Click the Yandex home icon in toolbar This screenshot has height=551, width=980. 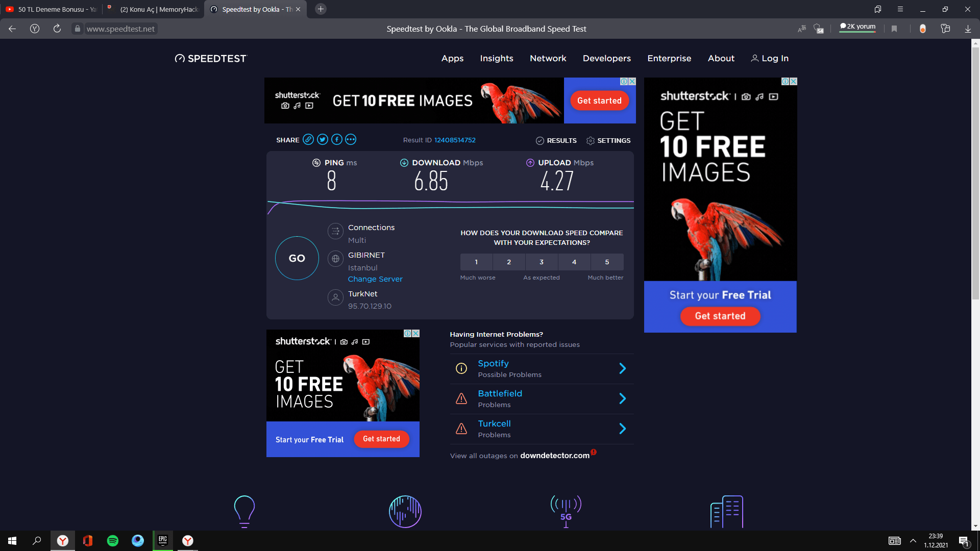pyautogui.click(x=35, y=29)
